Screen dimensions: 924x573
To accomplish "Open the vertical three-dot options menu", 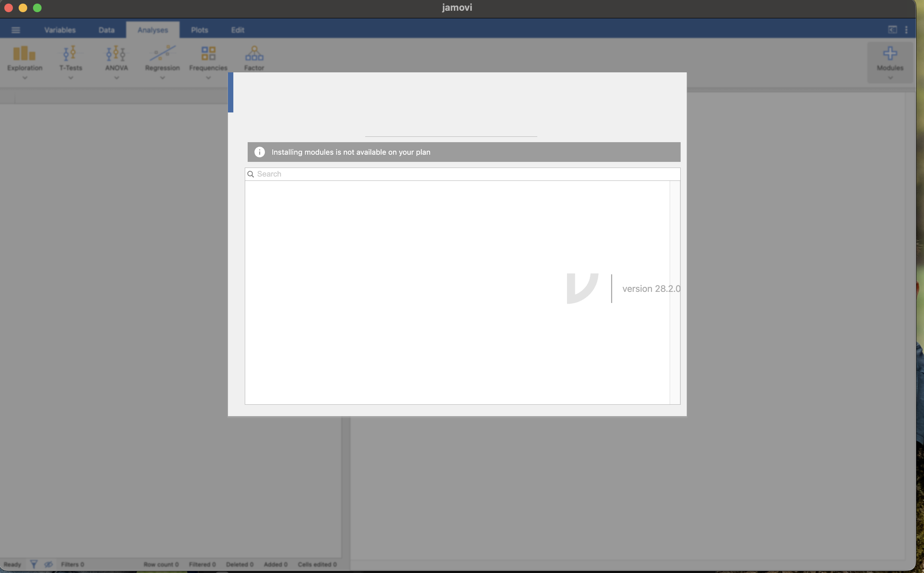I will click(x=906, y=30).
